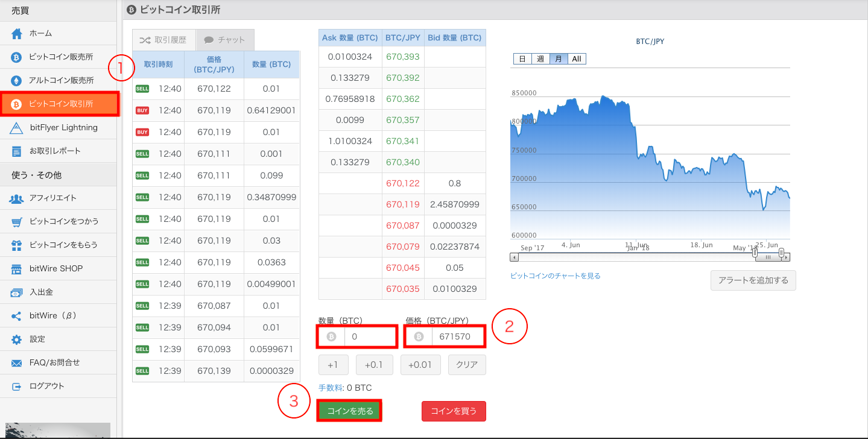Image resolution: width=868 pixels, height=439 pixels.
Task: Click SELL badge of 670,122 trade
Action: pyautogui.click(x=142, y=89)
